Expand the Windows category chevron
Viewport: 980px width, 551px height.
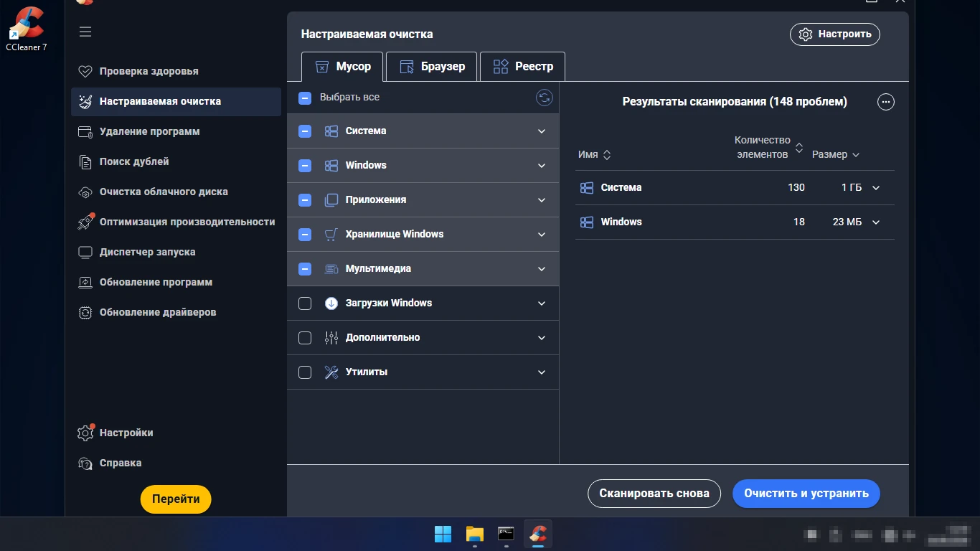[542, 166]
